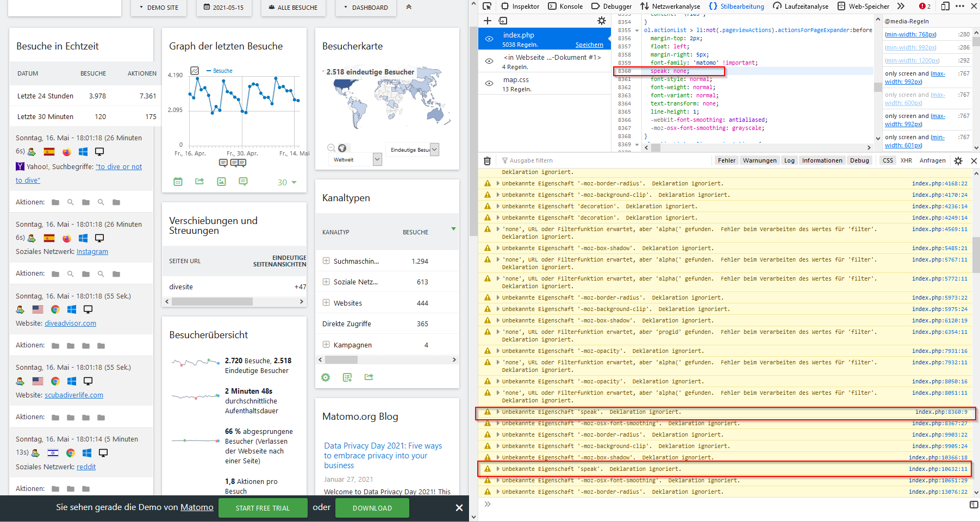Open the DEMO SITE selector dropdown

click(x=159, y=8)
